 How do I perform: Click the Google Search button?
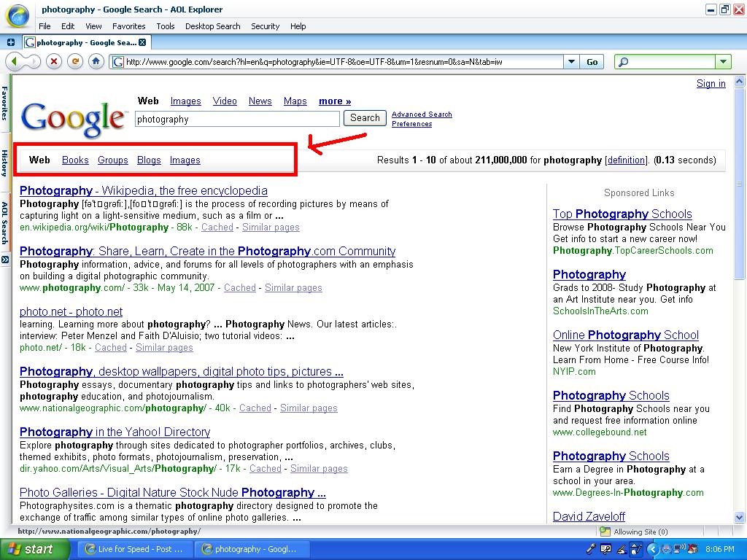365,117
